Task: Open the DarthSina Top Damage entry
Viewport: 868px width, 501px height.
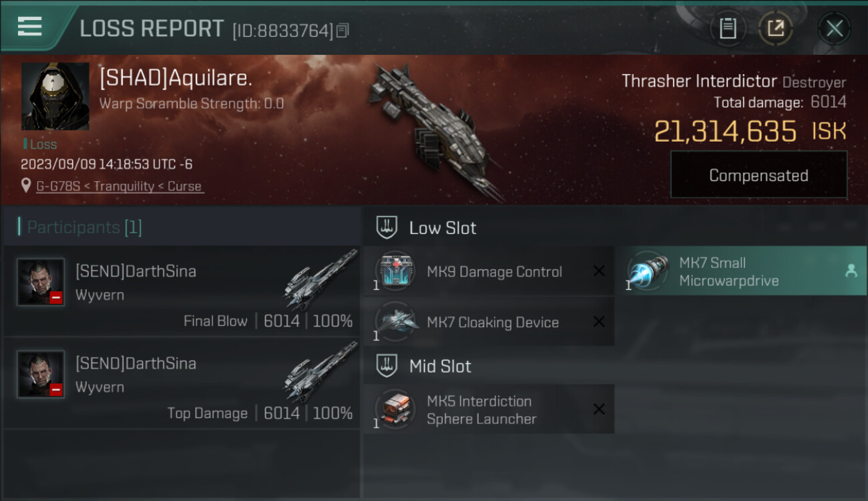Action: click(x=182, y=383)
